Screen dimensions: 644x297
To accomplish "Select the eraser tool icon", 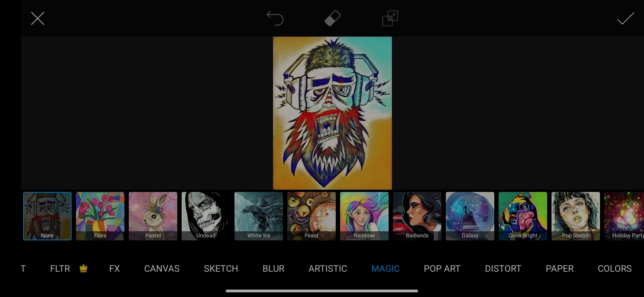I will click(x=332, y=18).
